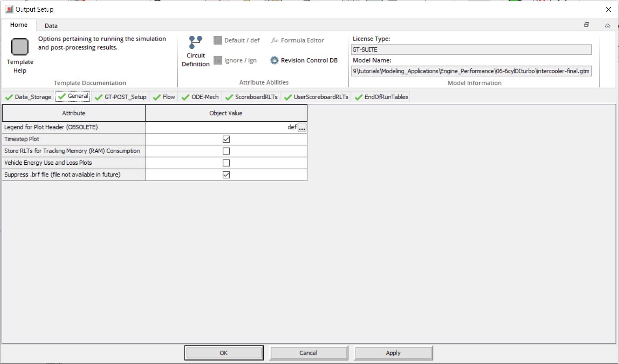Switch to the Data ribbon tab
Viewport: 619px width, 364px height.
pyautogui.click(x=51, y=25)
